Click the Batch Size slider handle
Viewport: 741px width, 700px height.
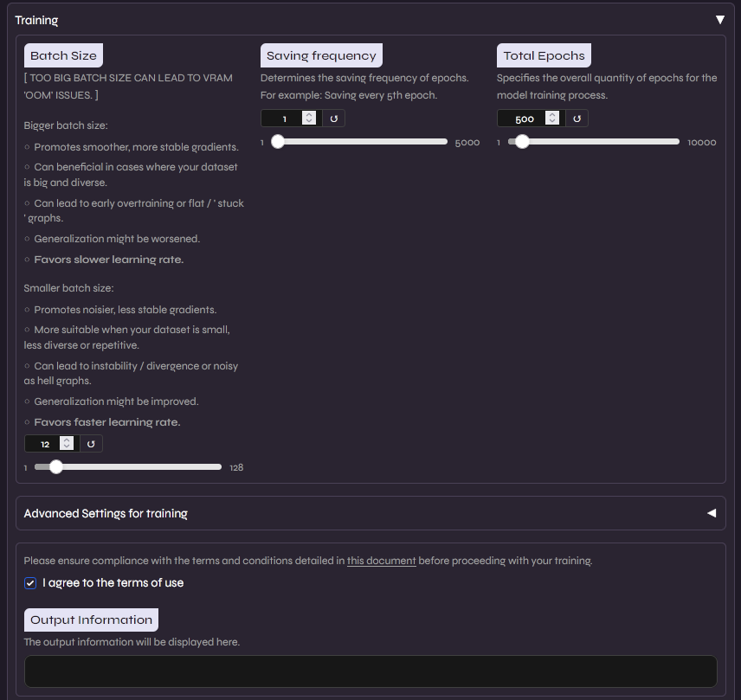(x=56, y=467)
